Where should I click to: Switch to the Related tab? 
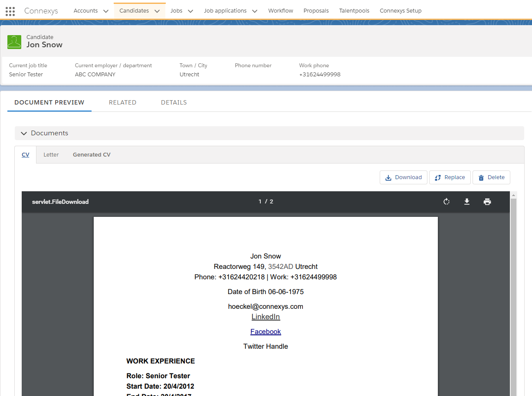tap(123, 103)
